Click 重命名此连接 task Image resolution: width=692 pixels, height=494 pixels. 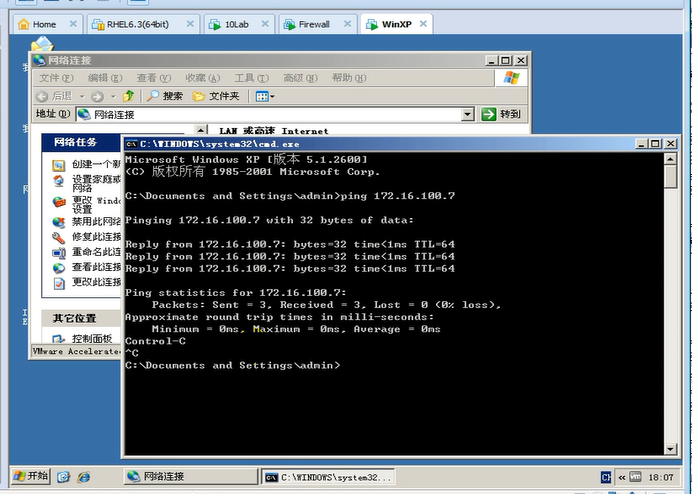[x=96, y=252]
